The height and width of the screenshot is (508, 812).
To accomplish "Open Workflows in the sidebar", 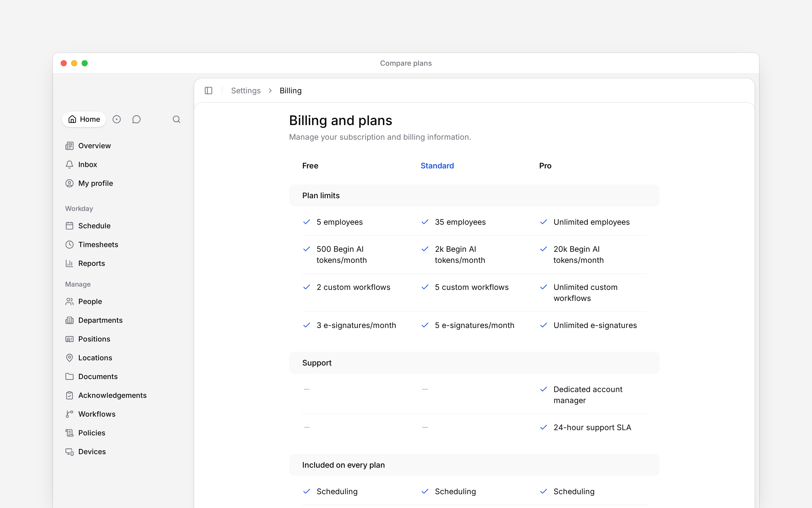I will point(97,414).
